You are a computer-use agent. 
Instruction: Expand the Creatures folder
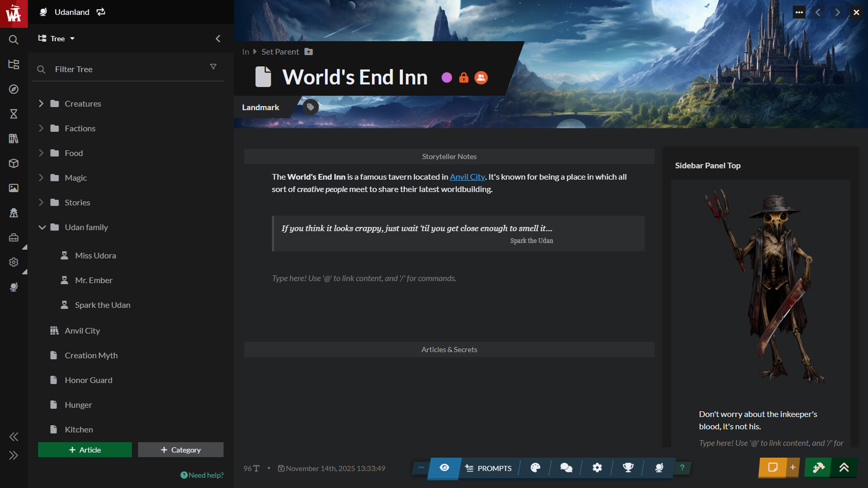tap(41, 103)
